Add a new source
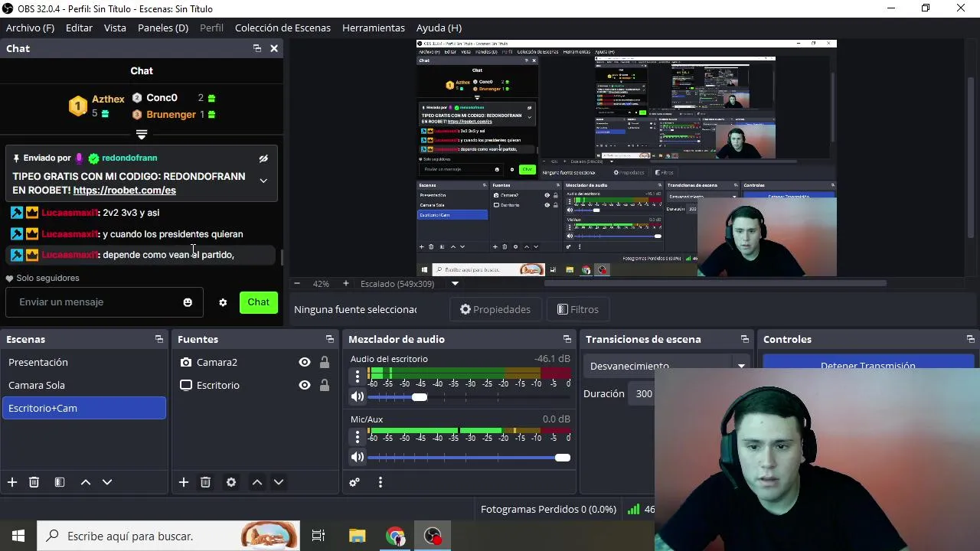The width and height of the screenshot is (980, 551). pos(184,482)
